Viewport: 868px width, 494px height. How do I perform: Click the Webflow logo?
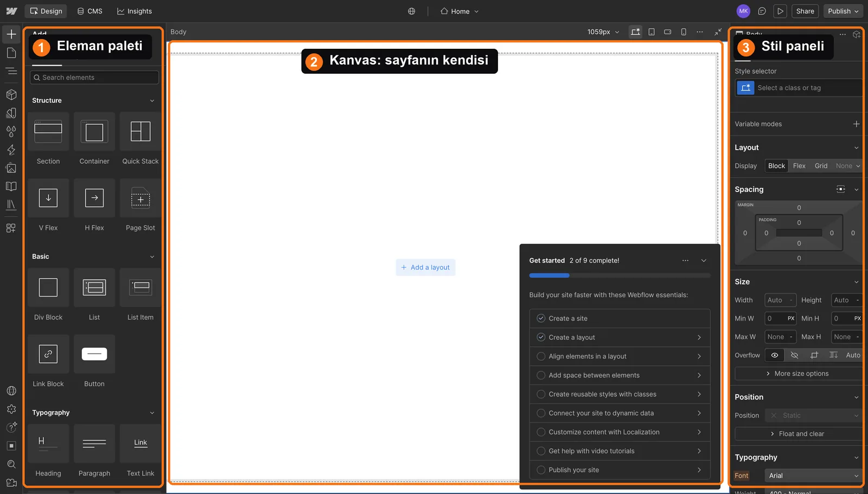point(11,11)
